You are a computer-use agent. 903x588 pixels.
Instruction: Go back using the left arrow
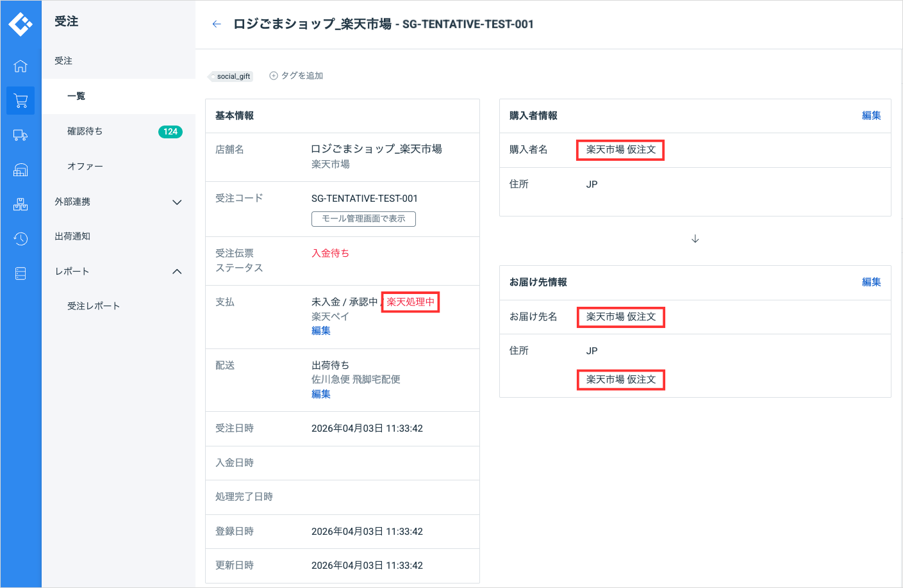click(217, 24)
